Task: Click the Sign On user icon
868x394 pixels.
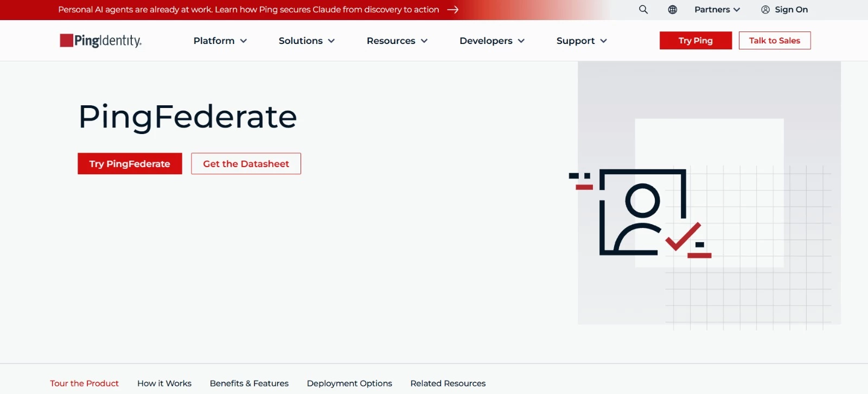Action: (x=765, y=9)
